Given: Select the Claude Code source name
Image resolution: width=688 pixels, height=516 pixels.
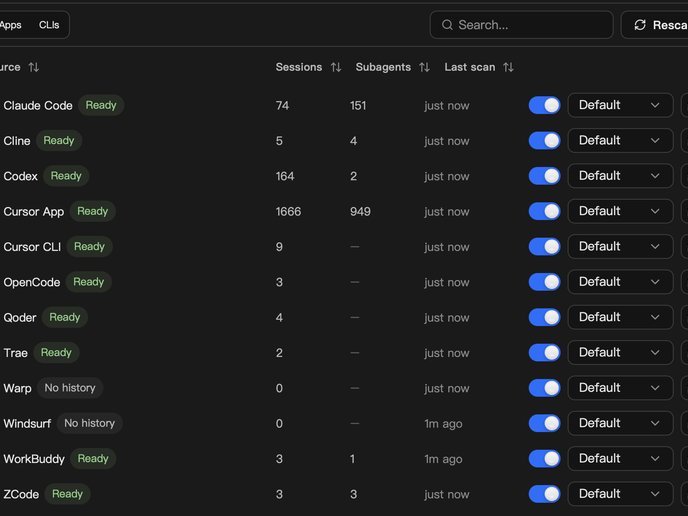Looking at the screenshot, I should (38, 106).
